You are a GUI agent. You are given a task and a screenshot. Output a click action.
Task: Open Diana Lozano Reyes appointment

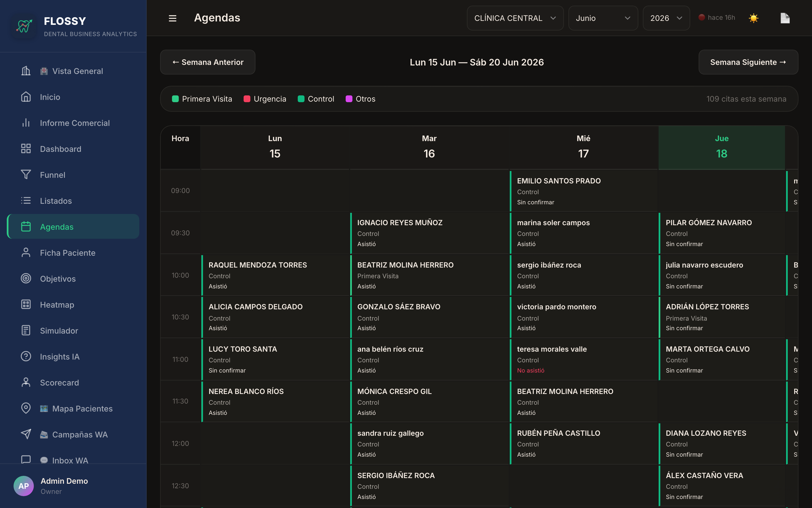coord(721,443)
